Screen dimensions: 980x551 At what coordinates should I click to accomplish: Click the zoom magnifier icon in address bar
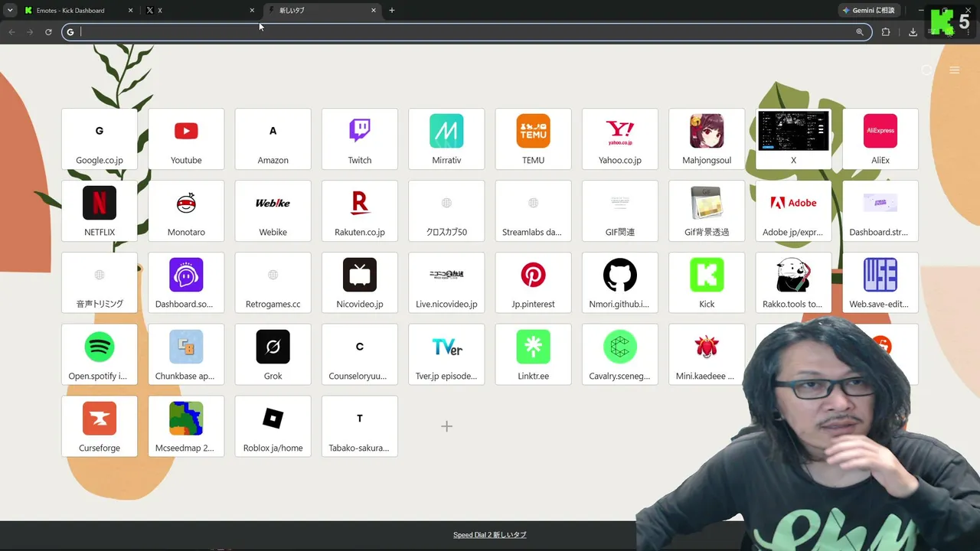coord(860,32)
